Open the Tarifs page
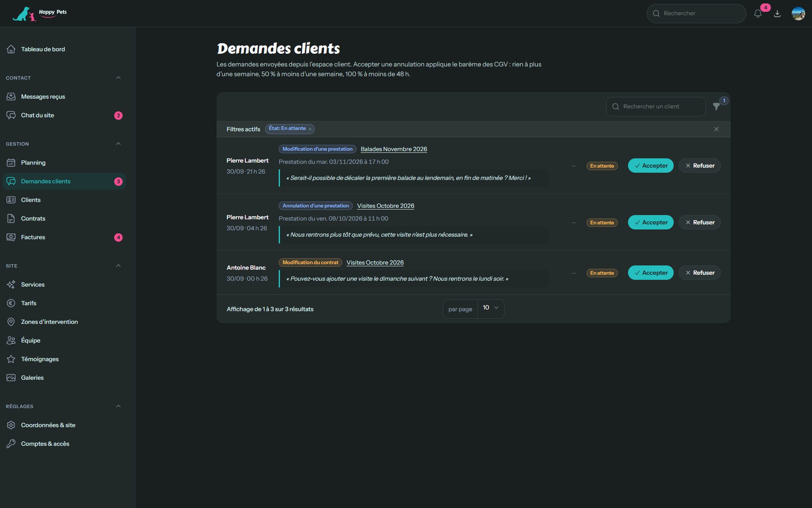Screen dimensions: 812x508 tap(64, 303)
